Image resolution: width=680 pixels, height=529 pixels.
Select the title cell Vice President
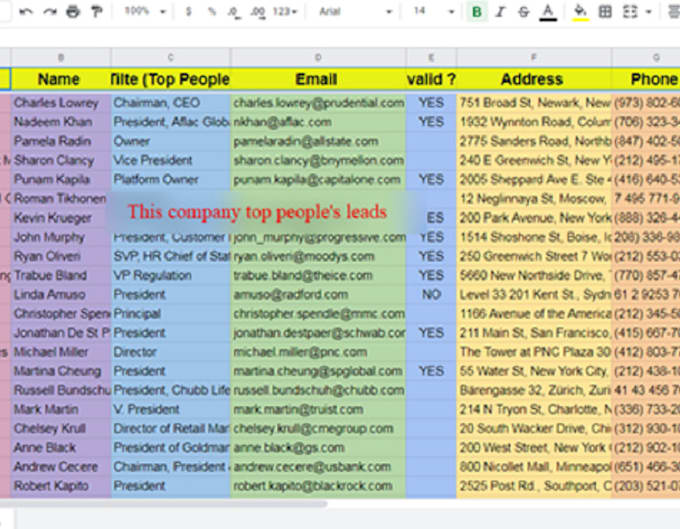coord(170,160)
